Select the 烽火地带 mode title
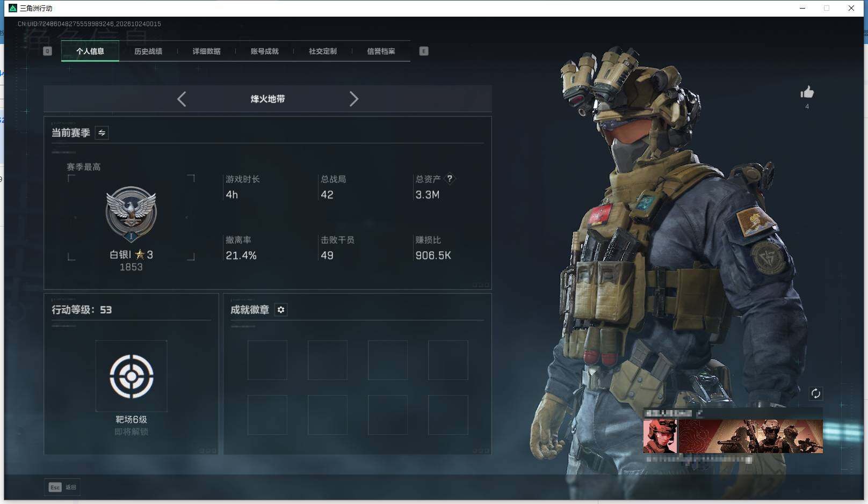The image size is (868, 504). click(267, 99)
